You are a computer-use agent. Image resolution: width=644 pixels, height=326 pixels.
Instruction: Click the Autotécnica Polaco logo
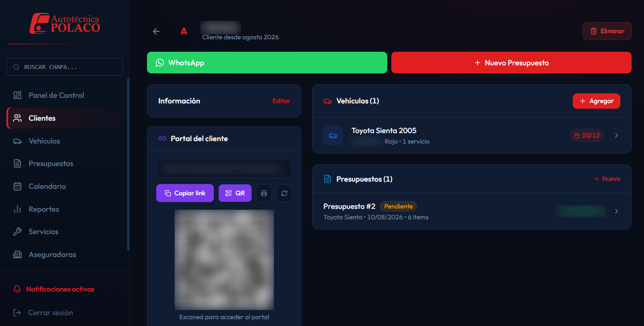(x=65, y=23)
